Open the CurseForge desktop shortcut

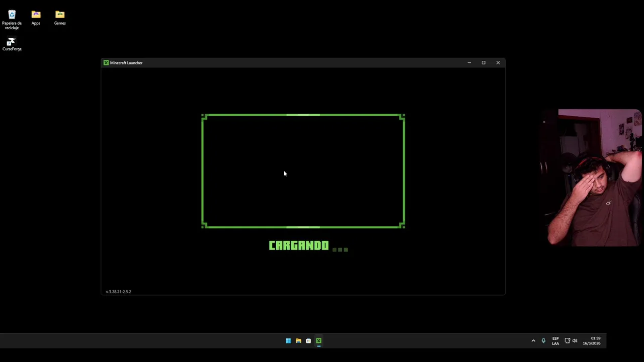pos(12,44)
